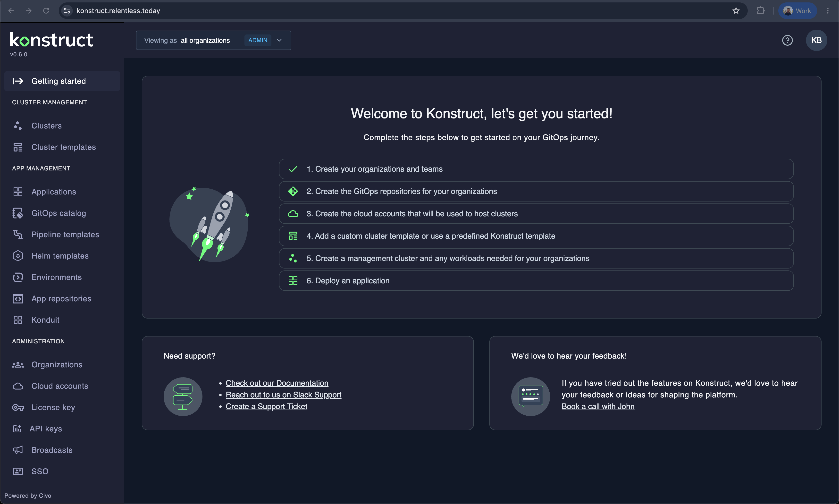Go to Environments
This screenshot has width=839, height=504.
tap(62, 277)
